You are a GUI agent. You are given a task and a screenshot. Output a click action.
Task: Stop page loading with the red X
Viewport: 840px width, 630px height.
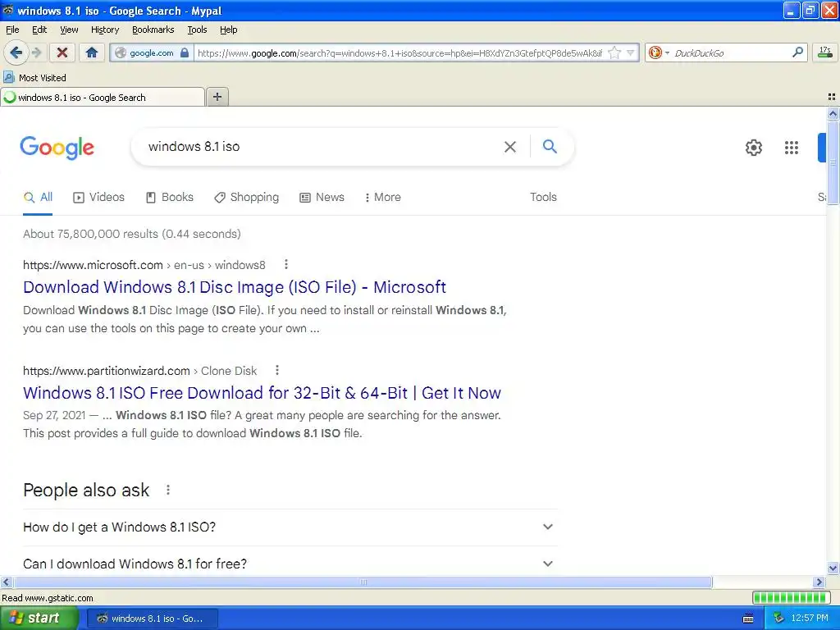point(62,52)
